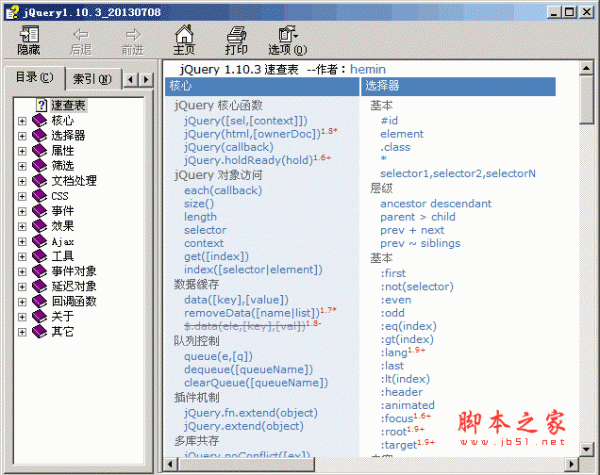The width and height of the screenshot is (600, 475).
Task: Click the purple book icon beside 事件对象
Action: (39, 271)
